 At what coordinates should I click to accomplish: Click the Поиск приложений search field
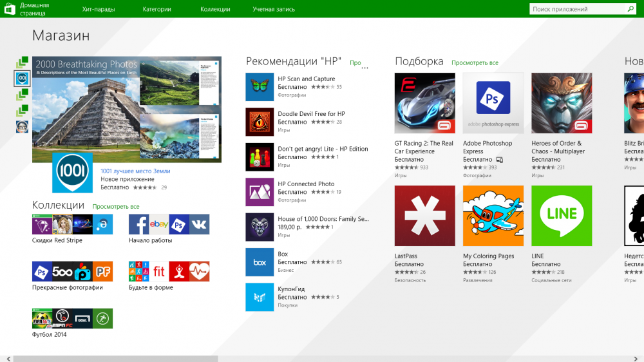click(x=578, y=8)
